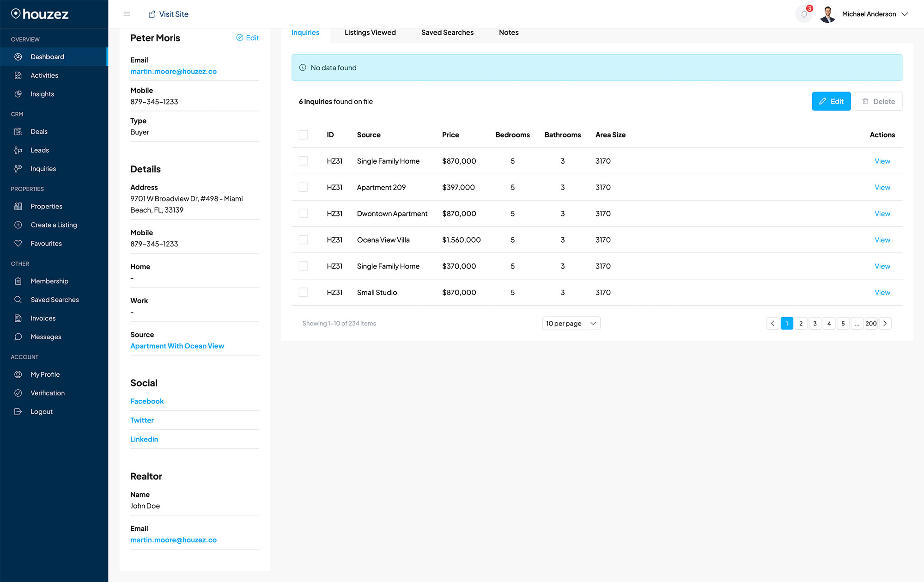
Task: Click email martin.moore@houzez.co under Peter Moris
Action: (173, 72)
